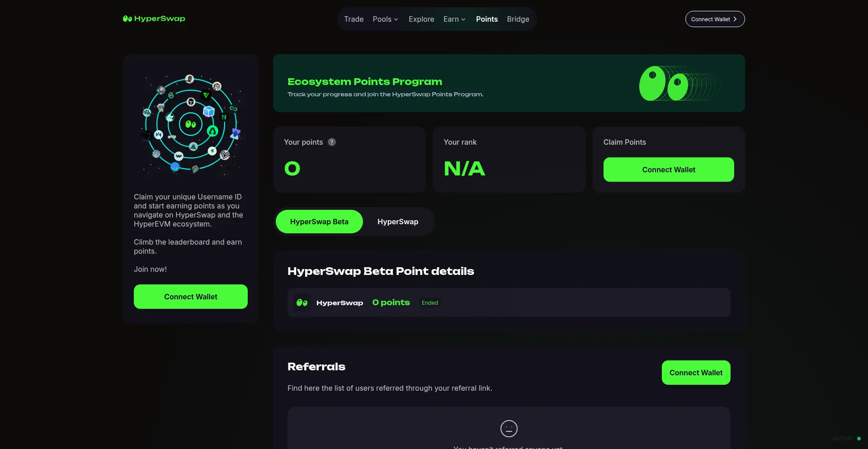868x449 pixels.
Task: Click the "N/A" rank value
Action: click(464, 169)
